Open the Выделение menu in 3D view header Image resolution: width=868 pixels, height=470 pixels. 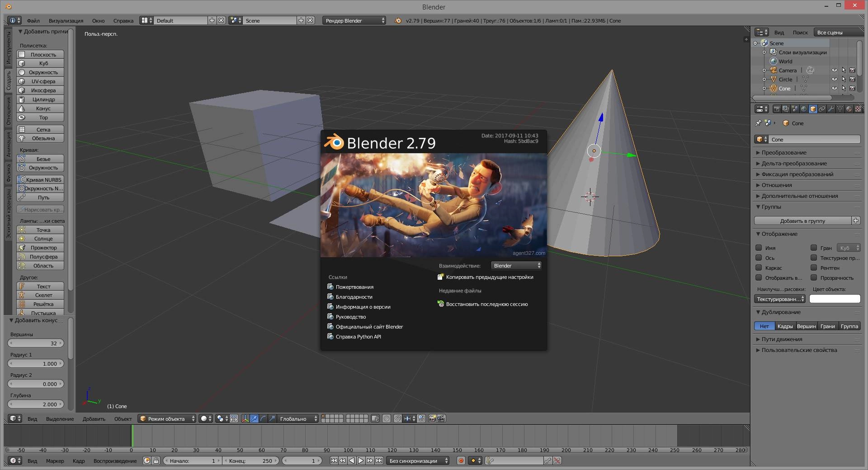click(x=60, y=419)
